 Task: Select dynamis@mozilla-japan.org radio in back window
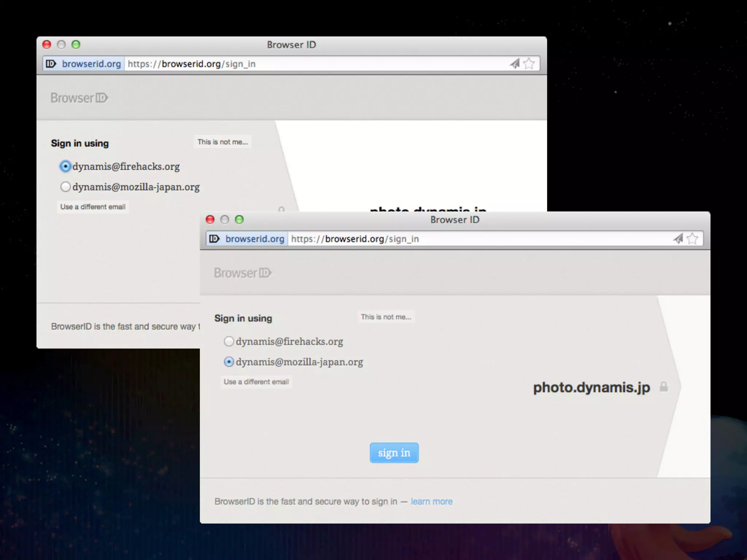pyautogui.click(x=65, y=187)
